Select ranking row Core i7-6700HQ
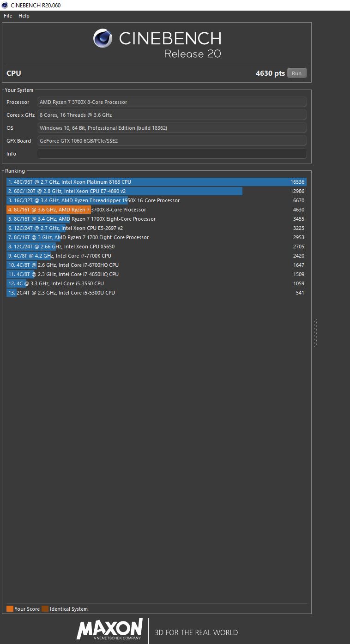 [x=157, y=265]
